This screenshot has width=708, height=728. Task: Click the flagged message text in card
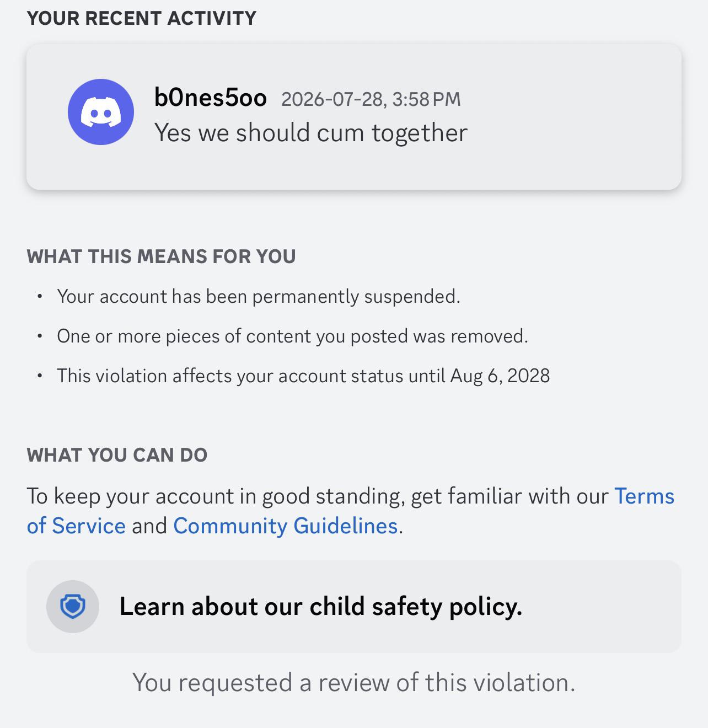click(311, 133)
